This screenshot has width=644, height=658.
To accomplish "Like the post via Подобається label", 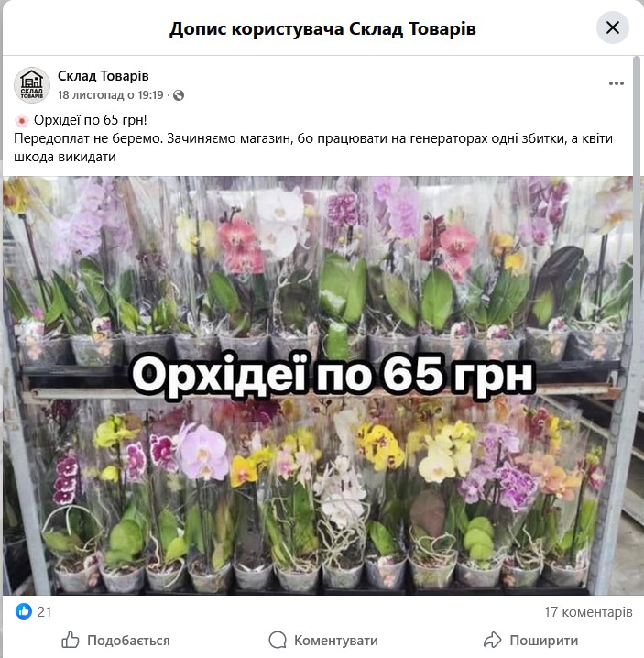I will click(x=128, y=641).
